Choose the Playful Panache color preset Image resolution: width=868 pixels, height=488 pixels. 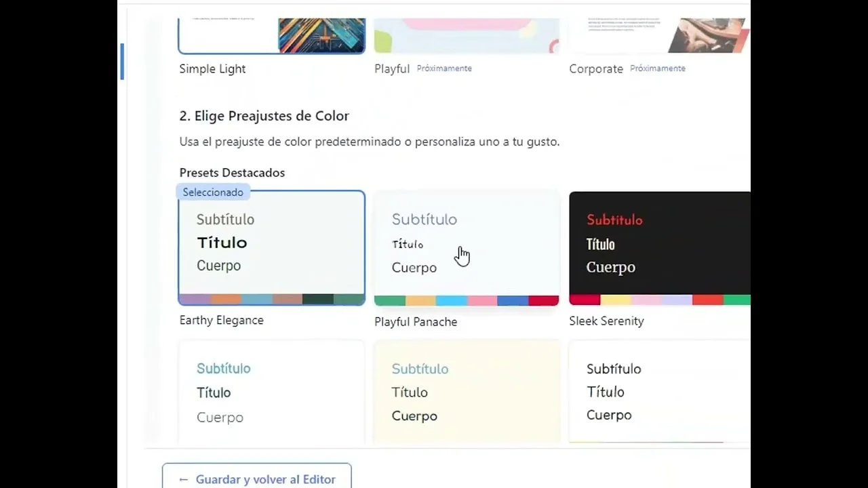(467, 245)
